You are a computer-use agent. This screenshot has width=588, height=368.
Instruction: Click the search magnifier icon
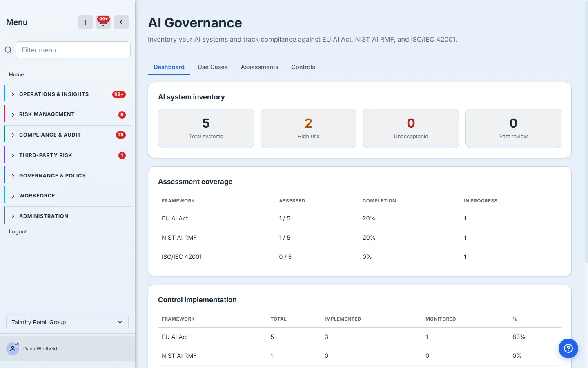[8, 50]
